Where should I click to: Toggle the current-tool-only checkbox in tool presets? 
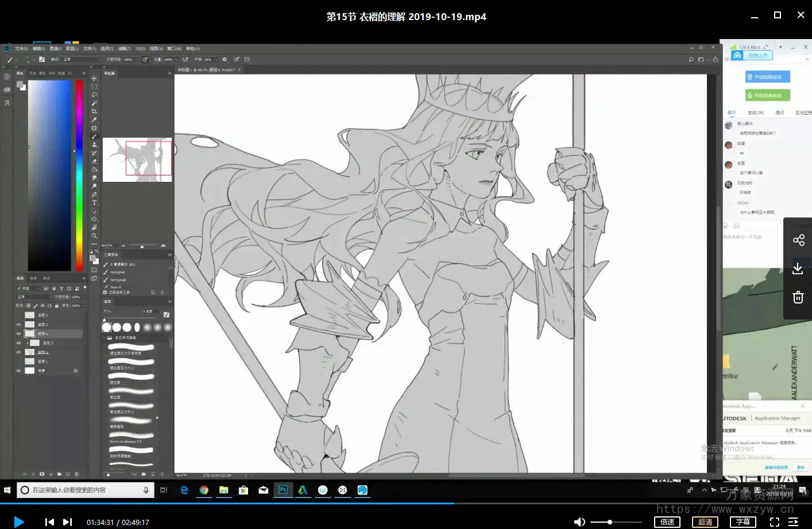click(x=105, y=292)
